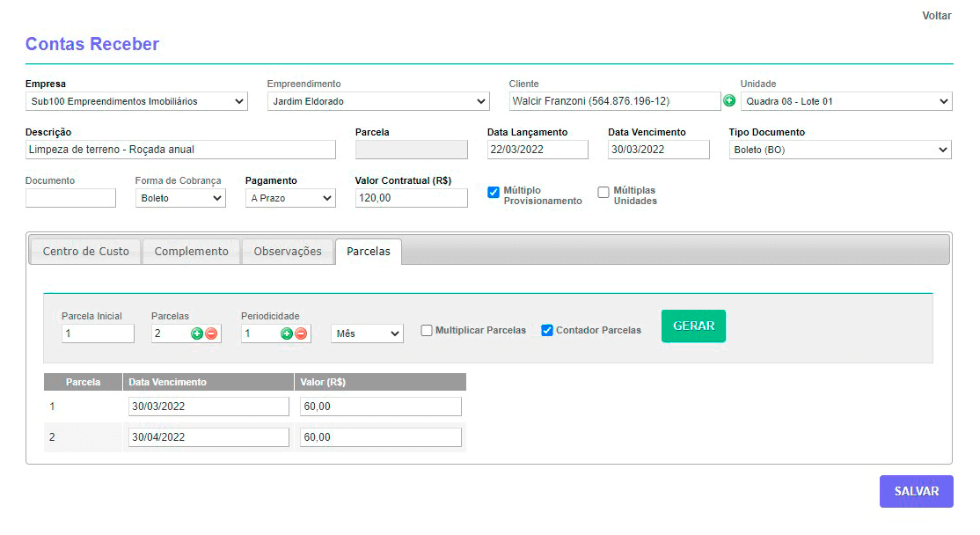The image size is (980, 535).
Task: Switch to Centro de Custo tab
Action: click(86, 252)
